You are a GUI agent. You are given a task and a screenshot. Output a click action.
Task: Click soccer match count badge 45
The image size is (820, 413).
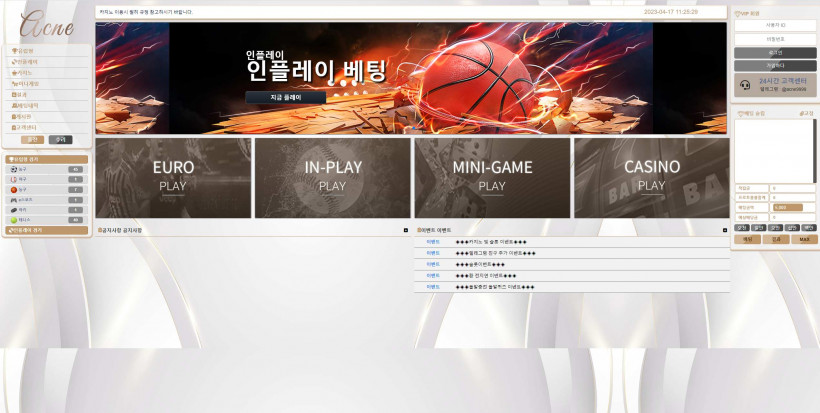pyautogui.click(x=75, y=169)
